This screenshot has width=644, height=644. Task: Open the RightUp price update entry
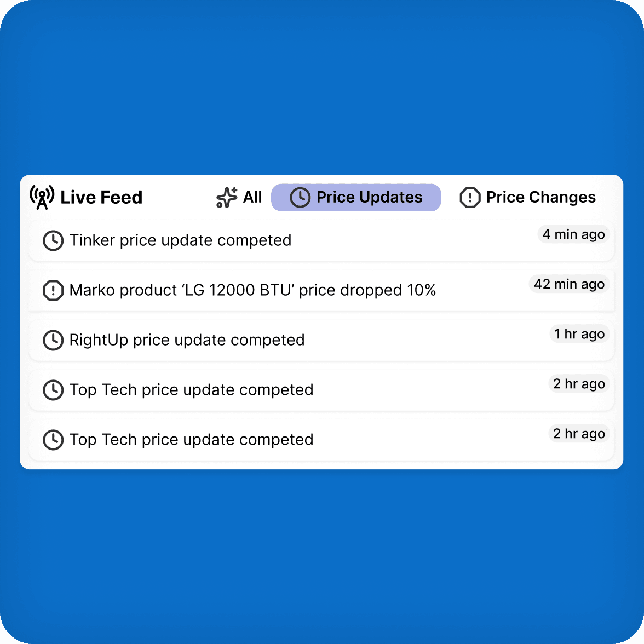click(x=187, y=341)
